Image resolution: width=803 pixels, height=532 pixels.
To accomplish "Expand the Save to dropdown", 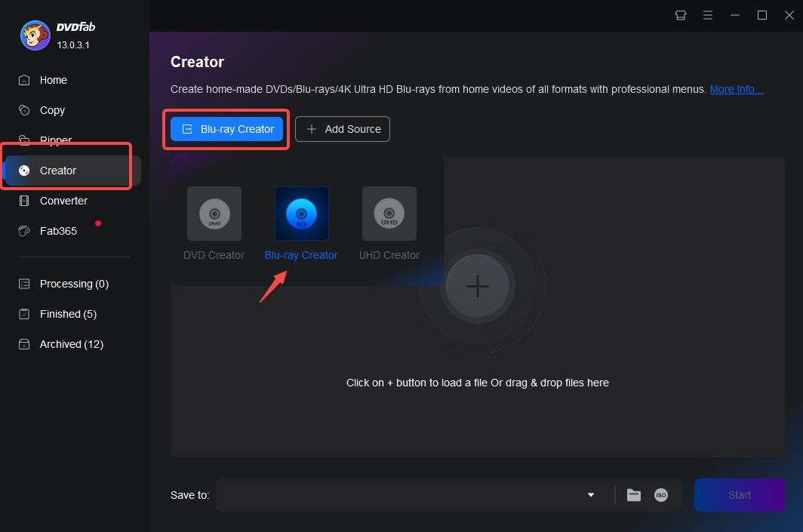I will [590, 495].
